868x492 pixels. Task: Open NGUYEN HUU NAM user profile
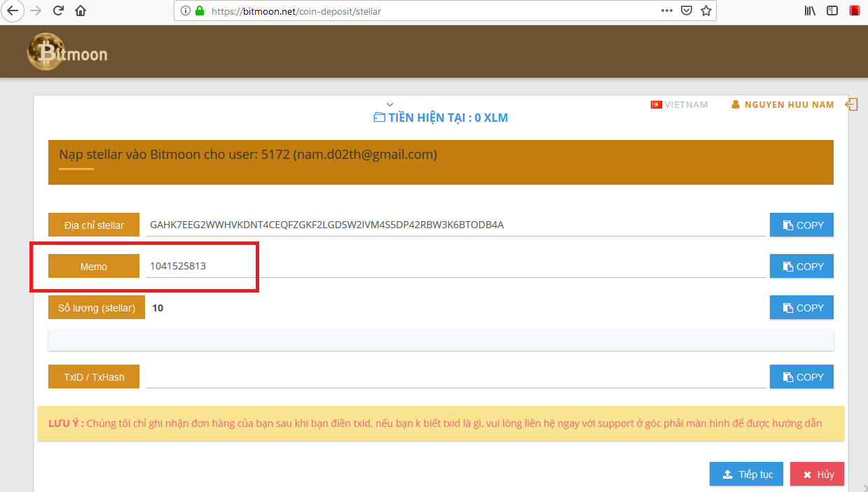point(783,105)
